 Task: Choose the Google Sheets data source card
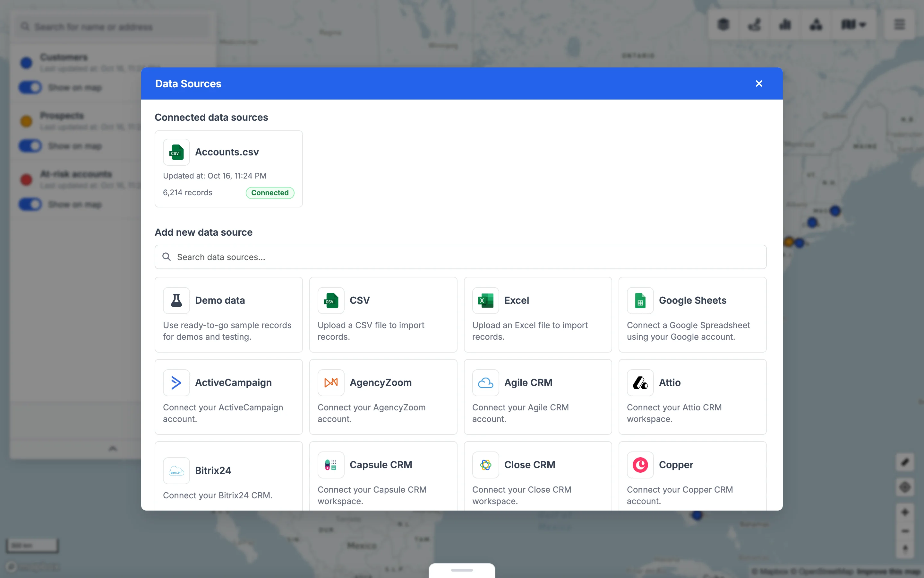(692, 315)
